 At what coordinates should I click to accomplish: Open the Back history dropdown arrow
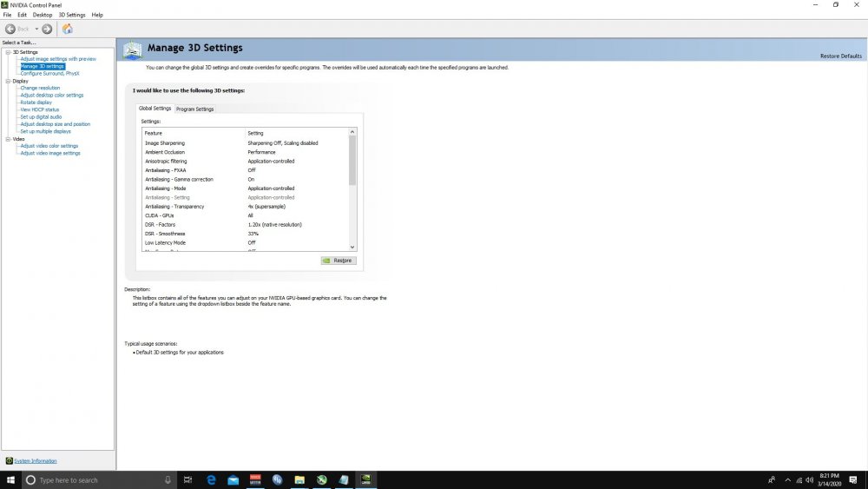36,29
